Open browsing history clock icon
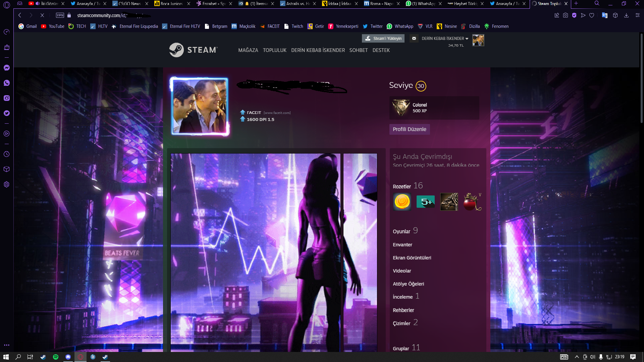 coord(6,154)
